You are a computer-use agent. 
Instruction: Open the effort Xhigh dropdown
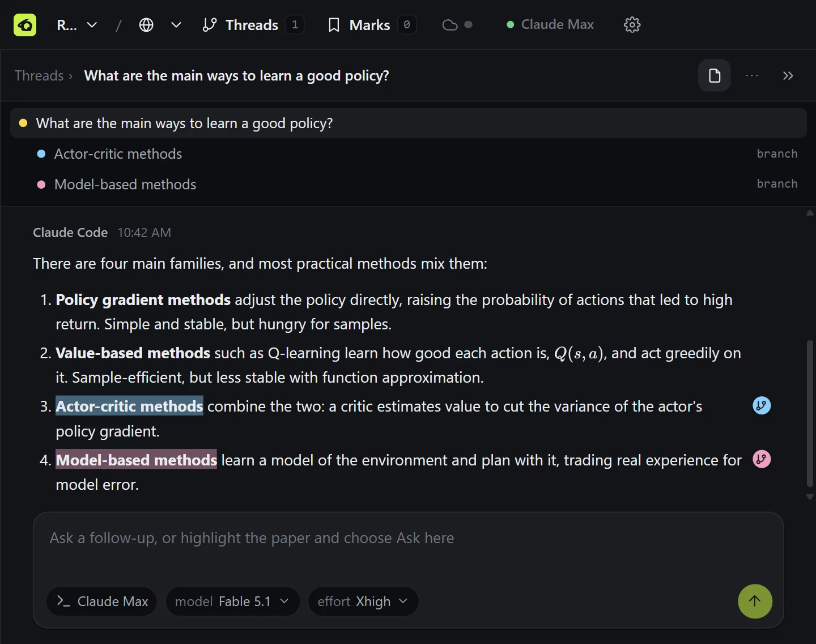click(x=363, y=601)
